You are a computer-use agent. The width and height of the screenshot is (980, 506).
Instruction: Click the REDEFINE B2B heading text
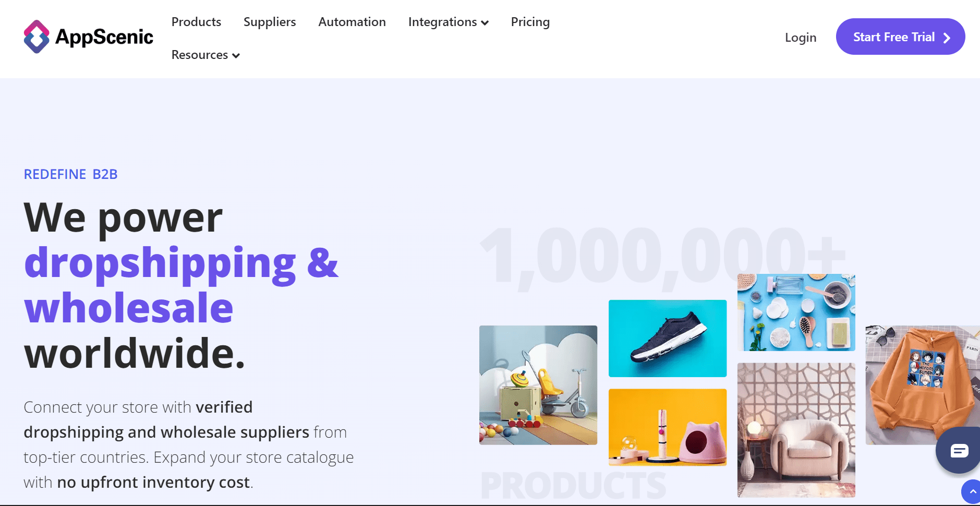[x=70, y=174]
